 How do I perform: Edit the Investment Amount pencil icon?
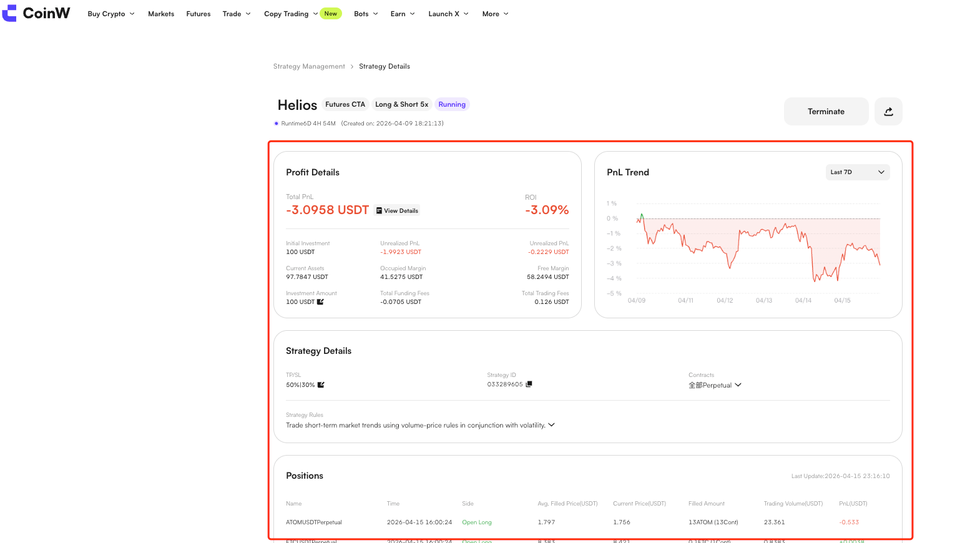[320, 302]
